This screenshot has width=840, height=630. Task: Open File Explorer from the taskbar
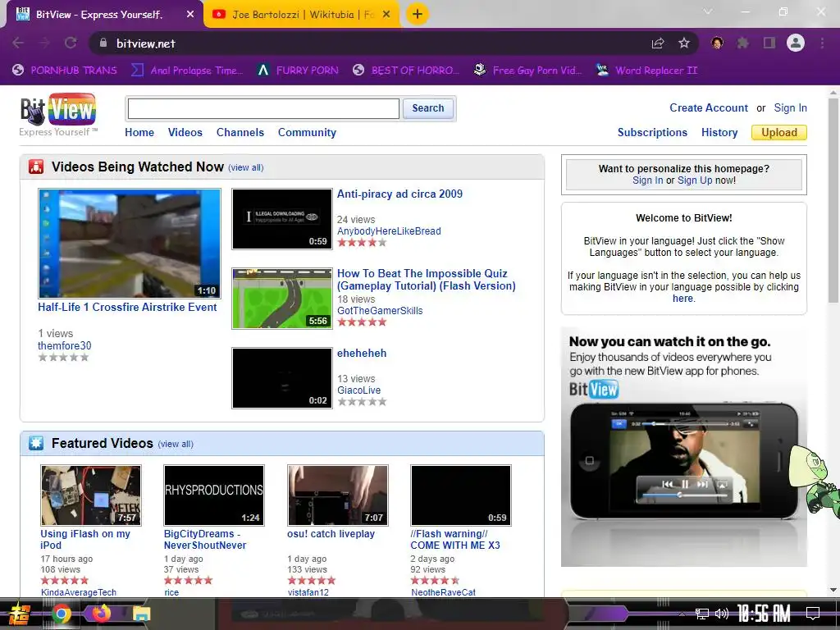(141, 614)
